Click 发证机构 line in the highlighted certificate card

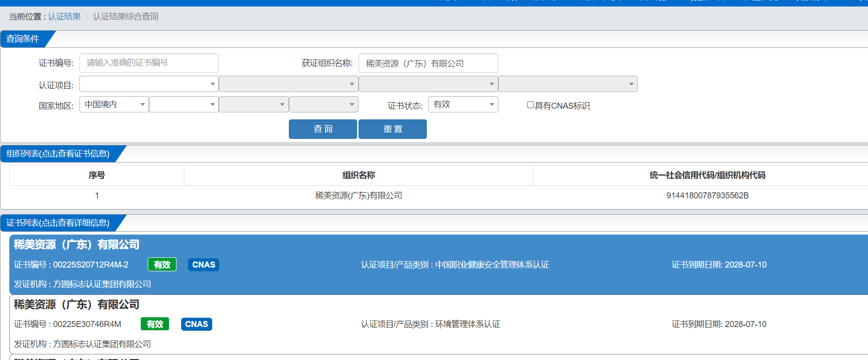83,284
